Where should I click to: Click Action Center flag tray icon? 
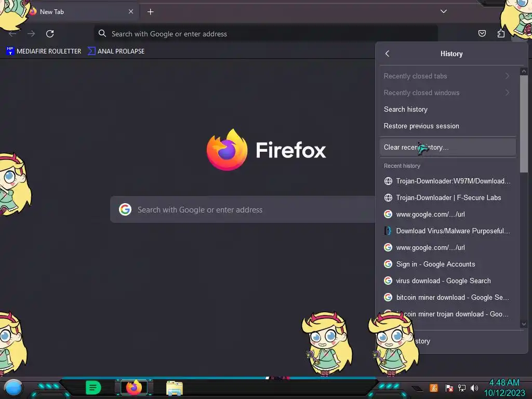(449, 388)
